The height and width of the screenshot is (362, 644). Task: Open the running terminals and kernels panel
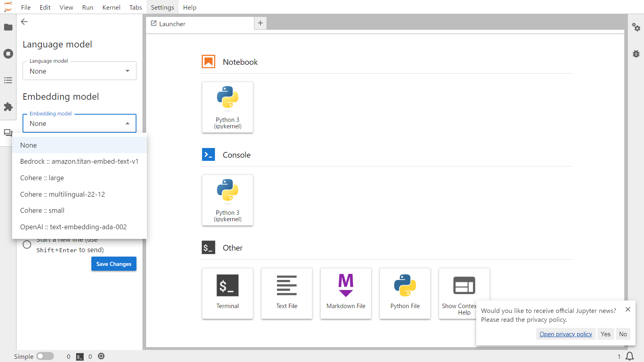point(8,54)
